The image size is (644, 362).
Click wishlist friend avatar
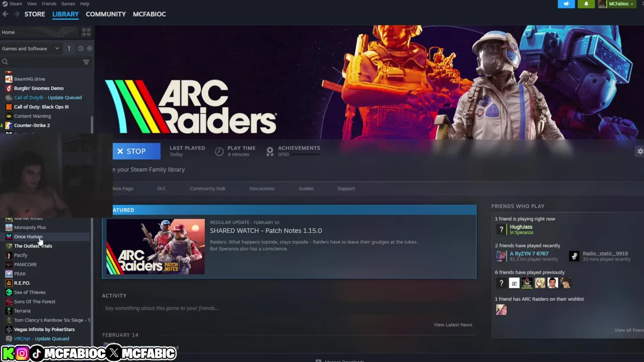click(501, 310)
